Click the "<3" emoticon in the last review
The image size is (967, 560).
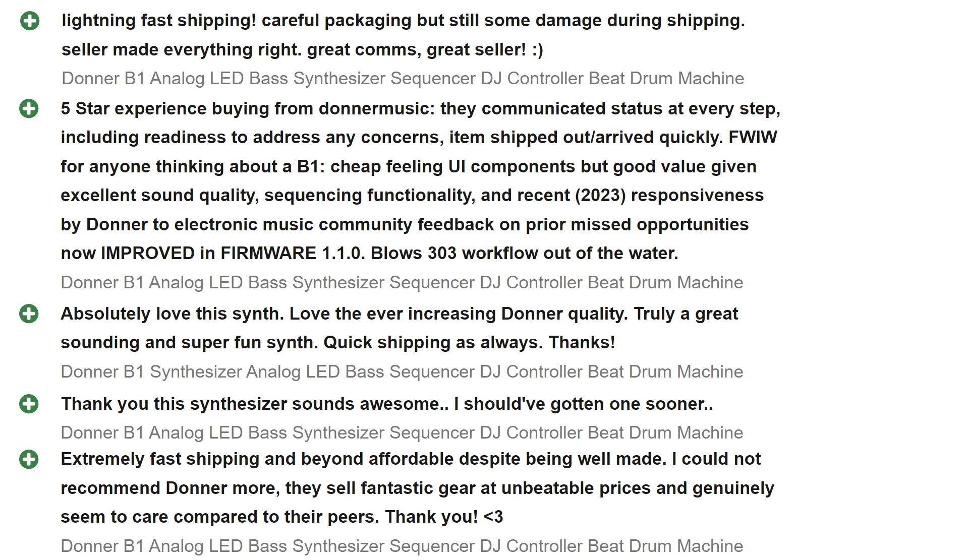tap(493, 517)
